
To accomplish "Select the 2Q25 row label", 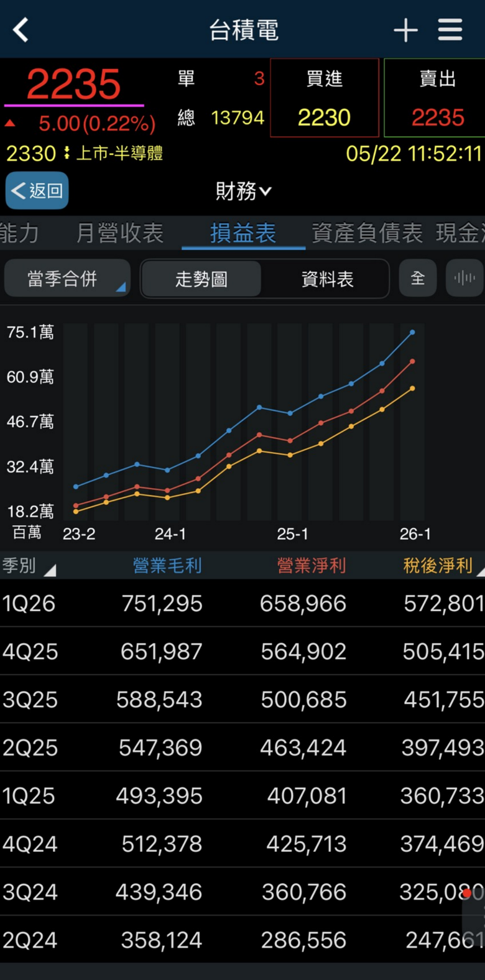I will [30, 747].
